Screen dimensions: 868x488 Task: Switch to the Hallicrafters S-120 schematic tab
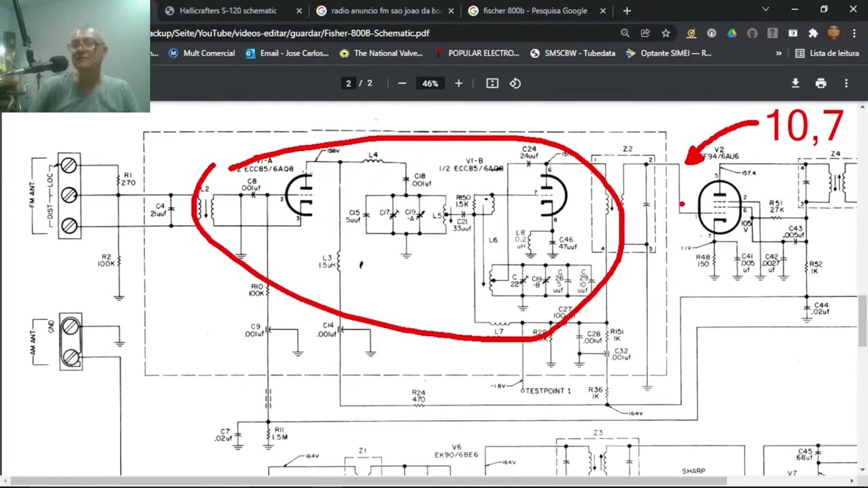coord(227,11)
